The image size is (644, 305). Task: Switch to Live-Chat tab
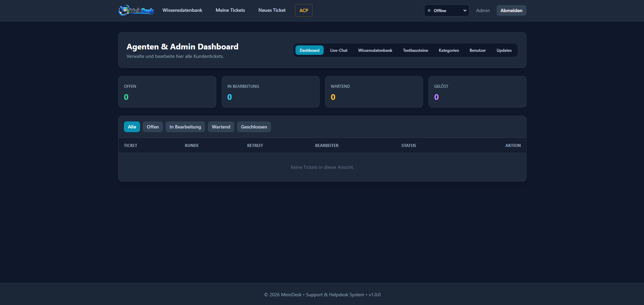(339, 50)
